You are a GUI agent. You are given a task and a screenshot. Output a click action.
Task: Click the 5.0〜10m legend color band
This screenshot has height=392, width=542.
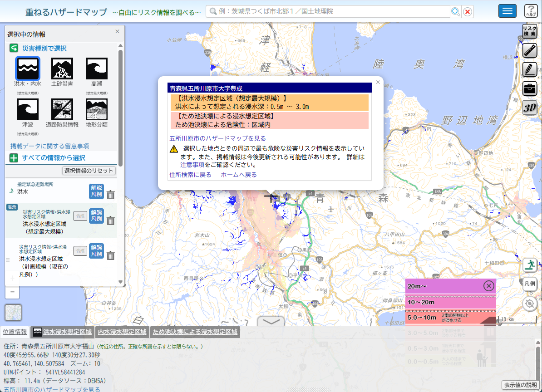pyautogui.click(x=451, y=318)
